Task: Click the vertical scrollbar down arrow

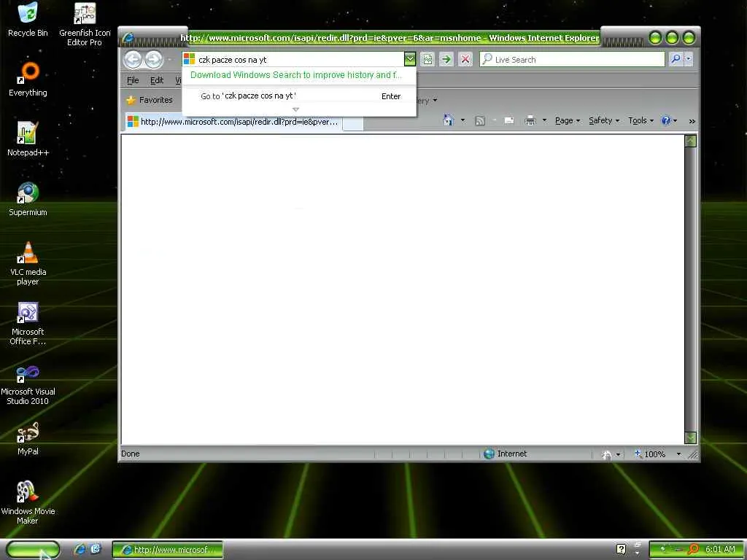Action: (x=690, y=437)
